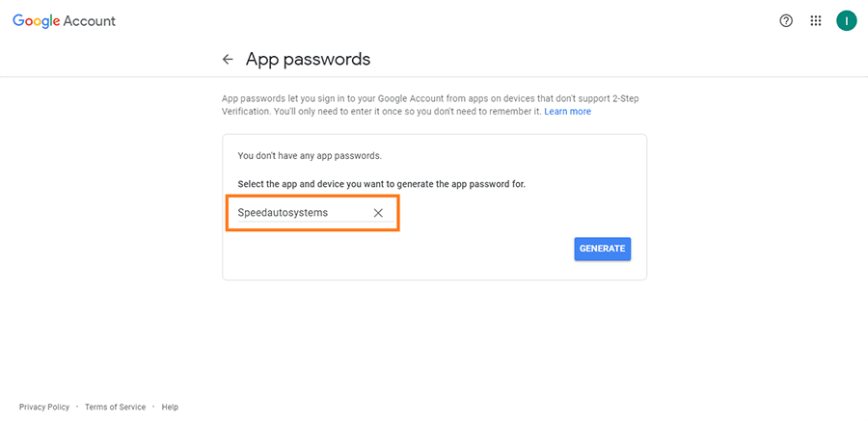This screenshot has height=422, width=868.
Task: Focus the Speedautosystems app name field
Action: point(304,212)
